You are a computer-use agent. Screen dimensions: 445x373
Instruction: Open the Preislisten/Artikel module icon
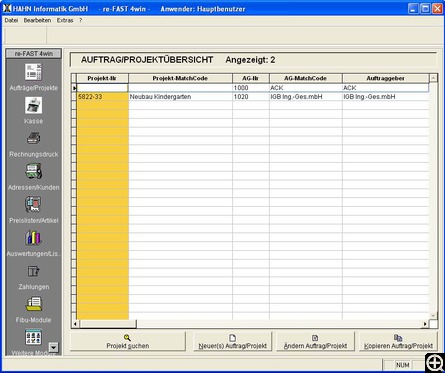point(33,204)
